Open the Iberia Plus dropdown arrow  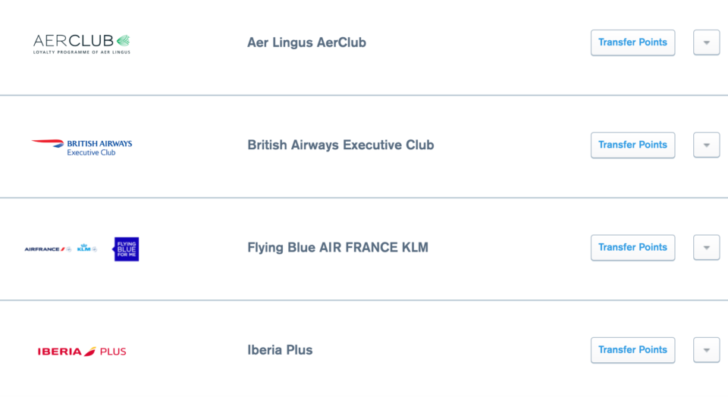tap(707, 350)
